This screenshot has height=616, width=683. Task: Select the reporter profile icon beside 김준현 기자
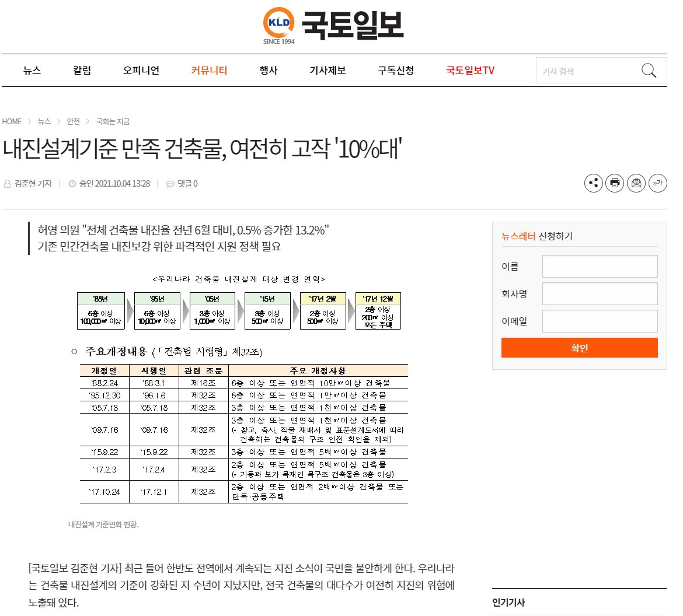pos(8,183)
